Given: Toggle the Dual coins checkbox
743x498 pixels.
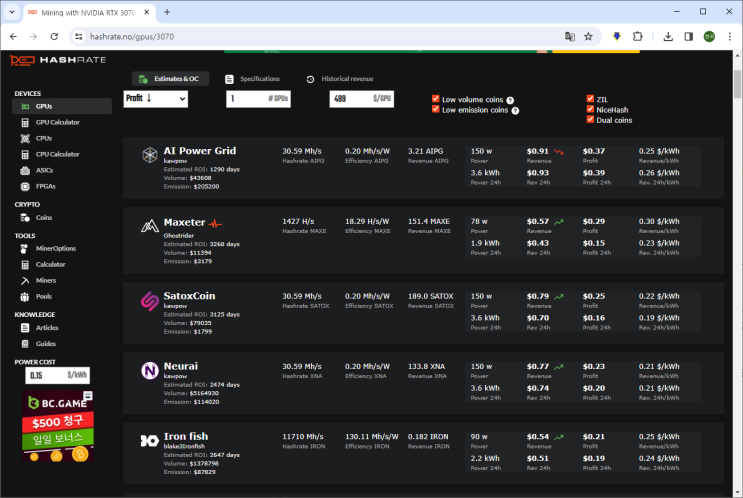Looking at the screenshot, I should 590,119.
